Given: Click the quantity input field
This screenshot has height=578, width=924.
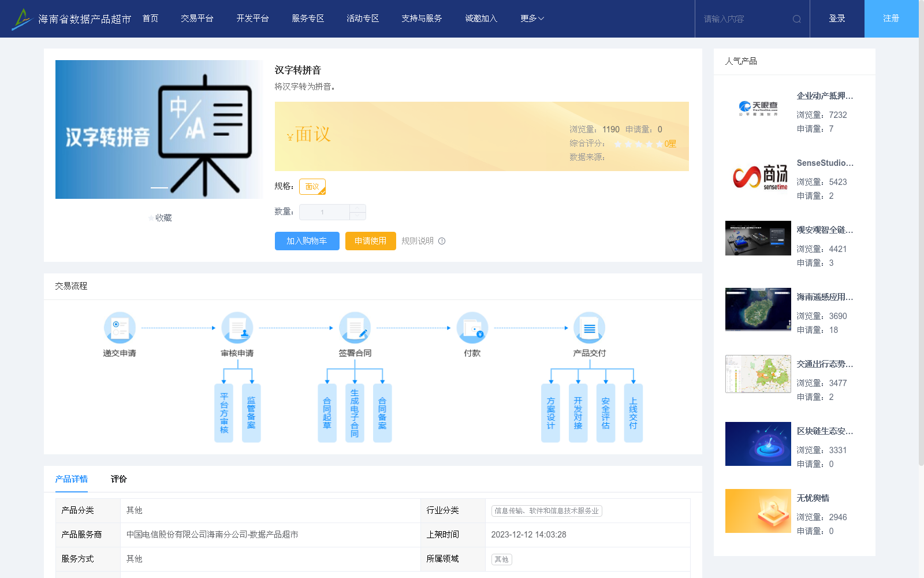Looking at the screenshot, I should tap(323, 212).
